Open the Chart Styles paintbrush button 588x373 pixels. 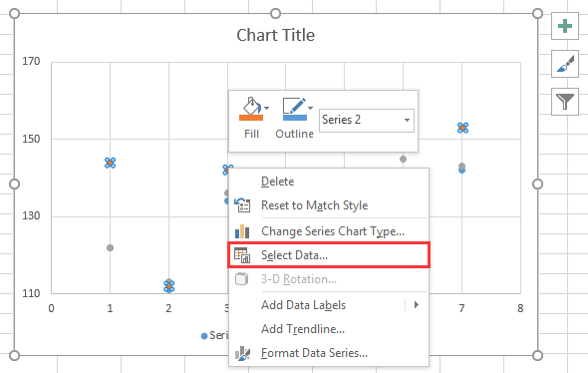[x=565, y=64]
